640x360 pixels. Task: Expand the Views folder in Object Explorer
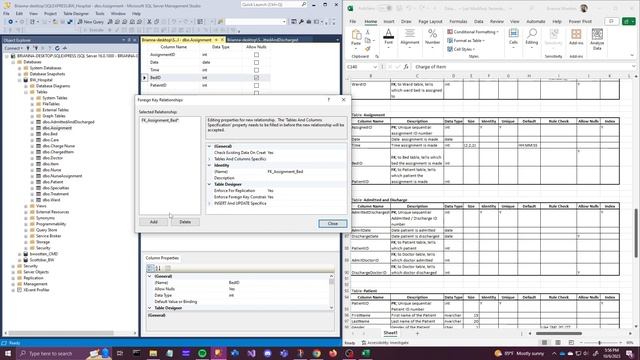coord(26,206)
